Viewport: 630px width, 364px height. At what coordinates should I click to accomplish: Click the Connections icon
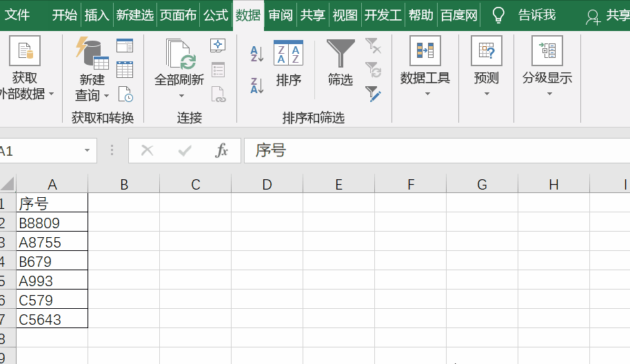[x=218, y=45]
